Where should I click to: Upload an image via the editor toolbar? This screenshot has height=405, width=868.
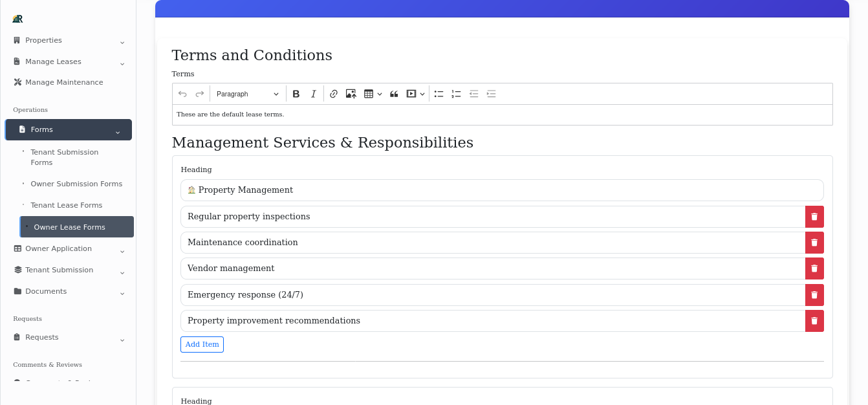click(x=351, y=94)
